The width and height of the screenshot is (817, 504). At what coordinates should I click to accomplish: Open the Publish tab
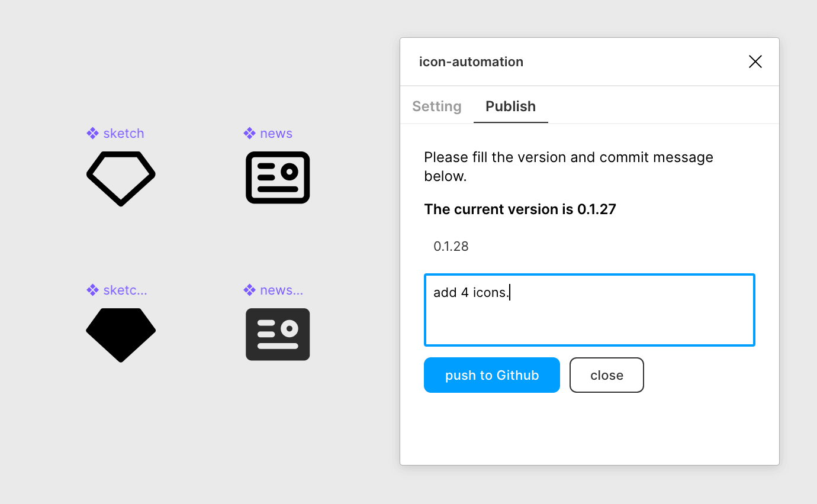(x=511, y=106)
